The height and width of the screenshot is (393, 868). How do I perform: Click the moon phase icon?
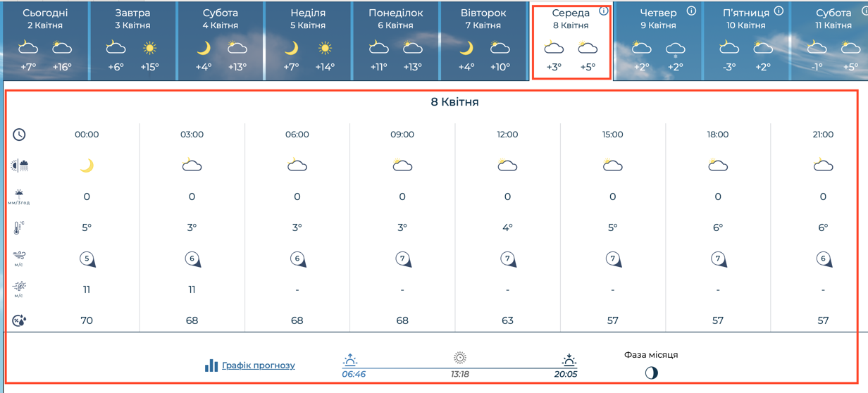pyautogui.click(x=651, y=373)
